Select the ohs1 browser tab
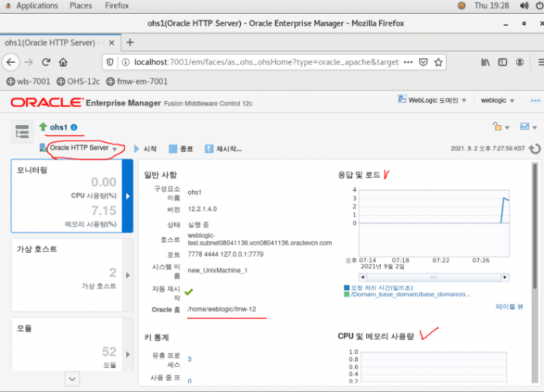 pyautogui.click(x=61, y=43)
